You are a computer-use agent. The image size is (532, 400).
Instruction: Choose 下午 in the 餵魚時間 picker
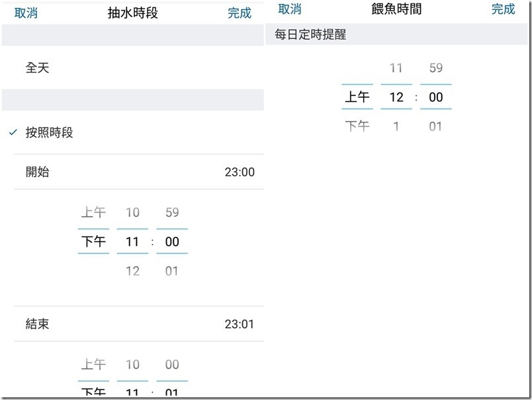pos(357,126)
